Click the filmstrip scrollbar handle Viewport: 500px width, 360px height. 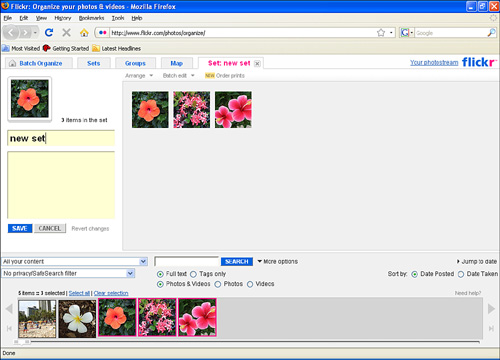(22, 342)
